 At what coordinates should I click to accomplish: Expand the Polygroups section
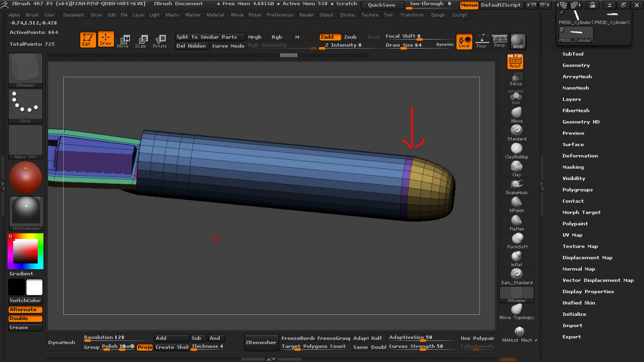click(577, 190)
